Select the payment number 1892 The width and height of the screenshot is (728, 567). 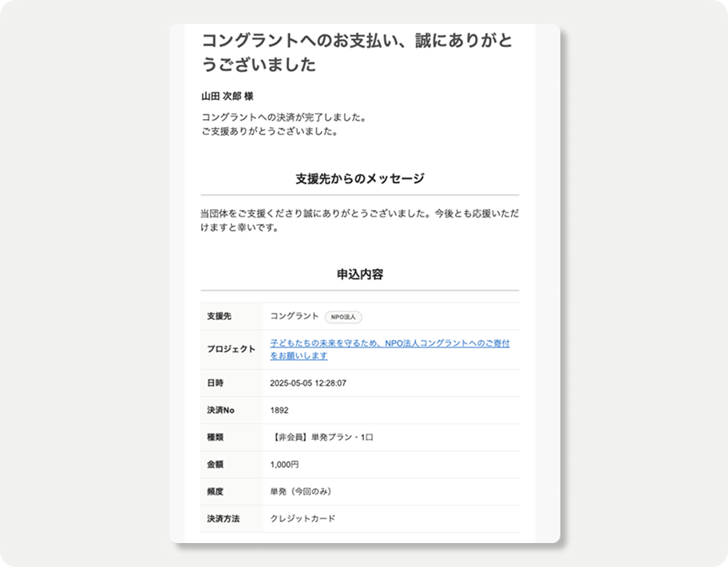click(x=279, y=410)
